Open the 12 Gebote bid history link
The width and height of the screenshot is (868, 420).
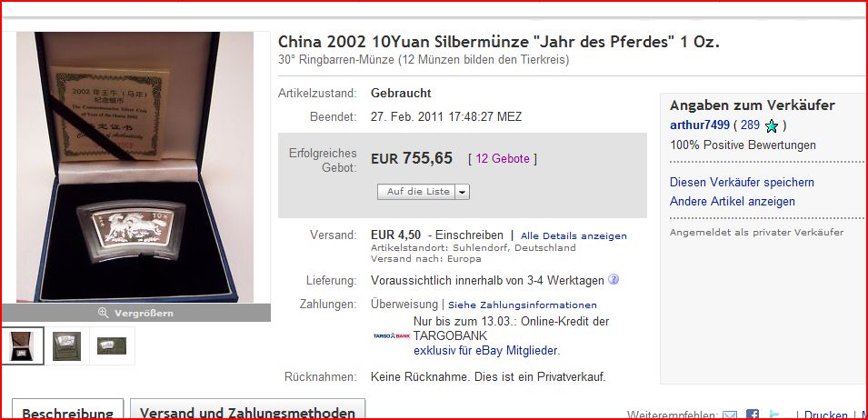(503, 159)
